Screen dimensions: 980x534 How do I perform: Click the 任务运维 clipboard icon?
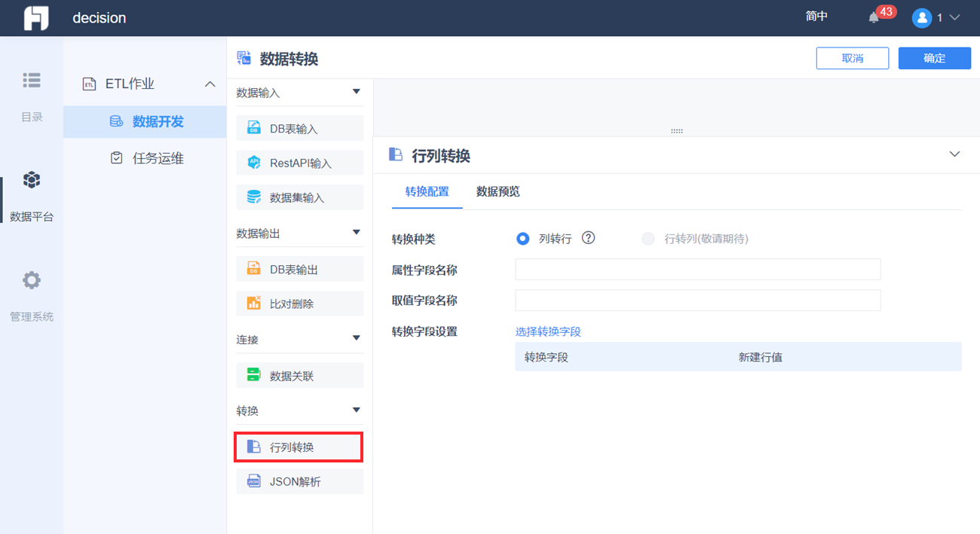116,158
